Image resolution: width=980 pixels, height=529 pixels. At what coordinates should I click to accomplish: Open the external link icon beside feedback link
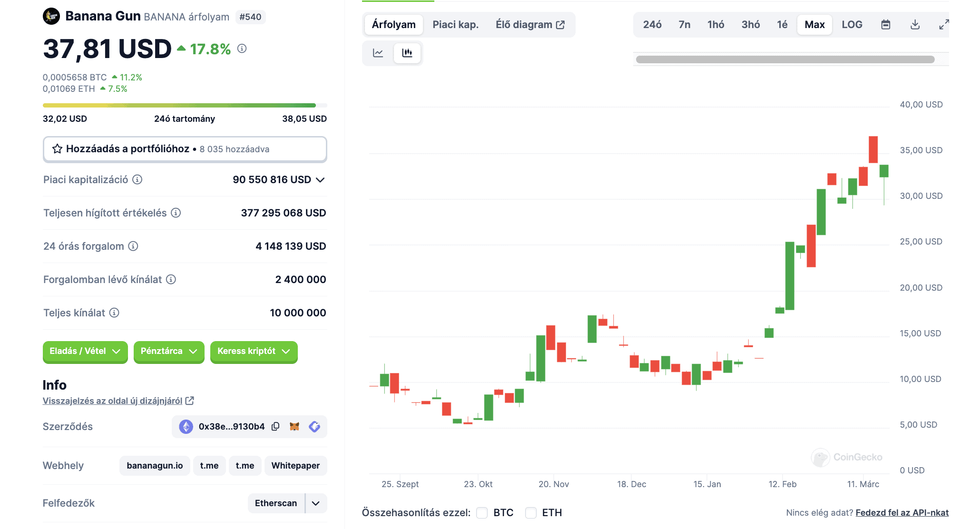(x=190, y=401)
